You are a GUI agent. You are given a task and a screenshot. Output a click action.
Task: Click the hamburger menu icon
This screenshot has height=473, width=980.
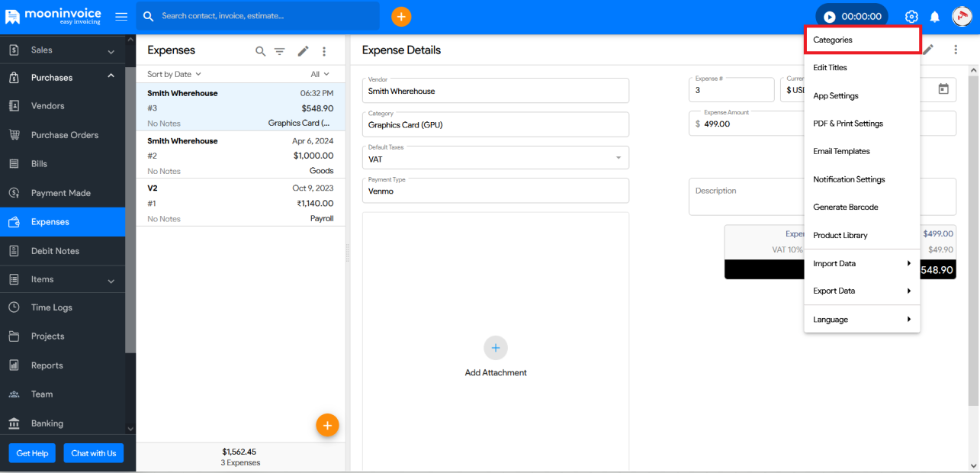pyautogui.click(x=121, y=17)
